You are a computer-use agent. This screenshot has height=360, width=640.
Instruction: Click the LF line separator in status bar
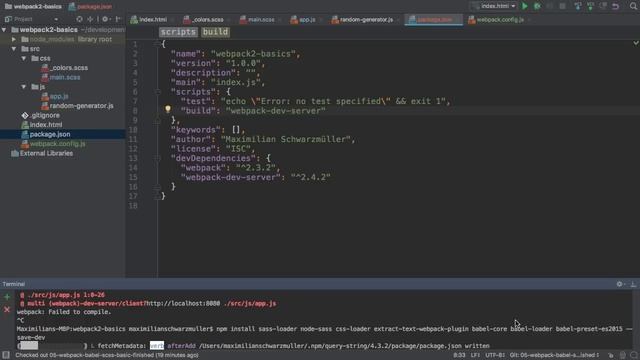475,355
